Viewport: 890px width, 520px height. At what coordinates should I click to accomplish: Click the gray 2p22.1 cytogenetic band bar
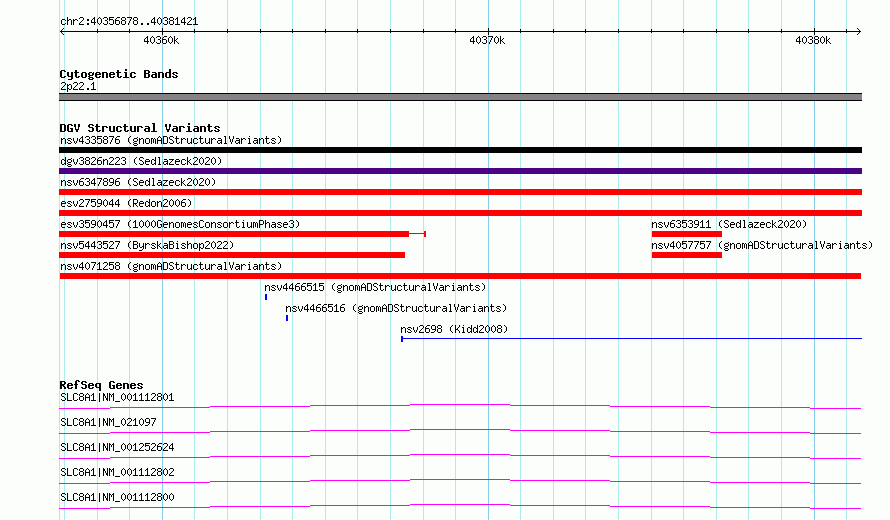[460, 97]
